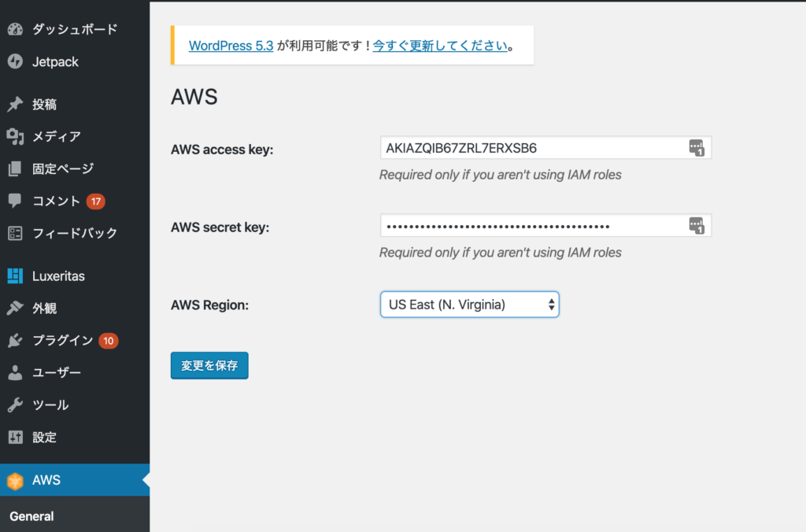Open the ダッシュボード menu item

point(75,29)
